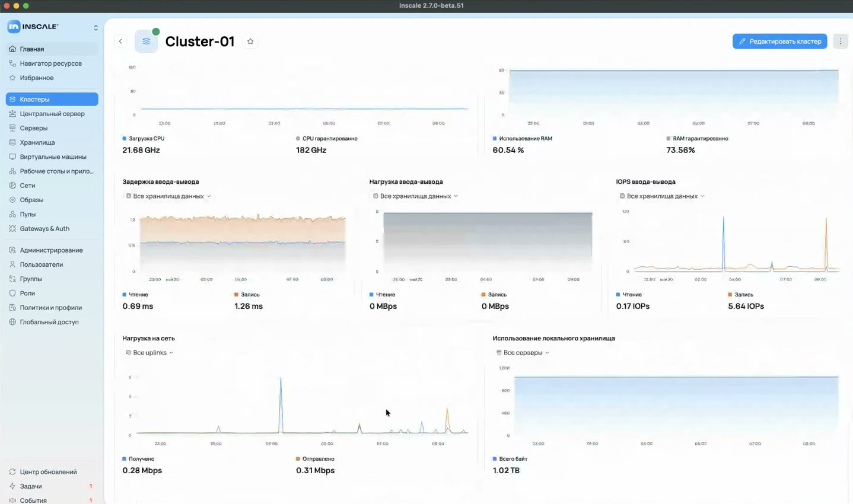Screen dimensions: 853x504
Task: Open the События menu item
Action: 52,500
